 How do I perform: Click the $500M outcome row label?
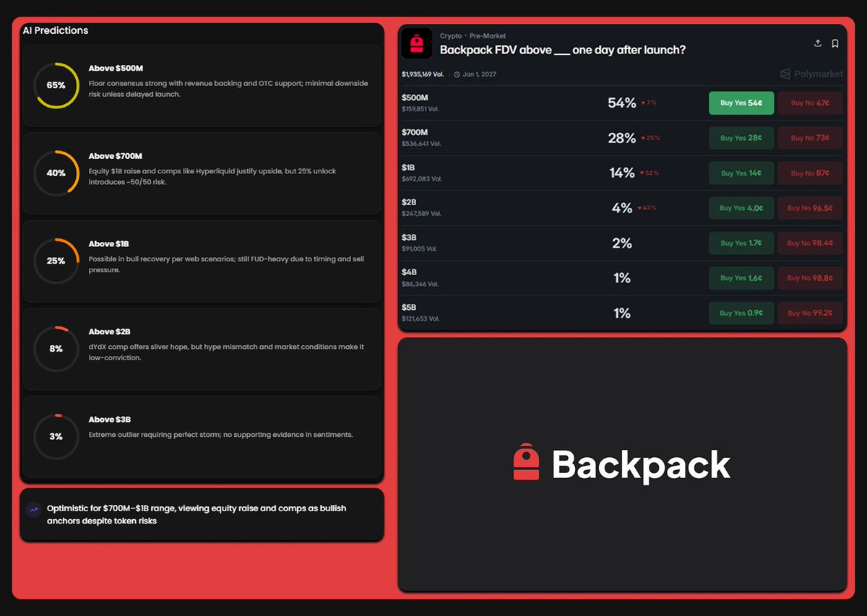415,97
